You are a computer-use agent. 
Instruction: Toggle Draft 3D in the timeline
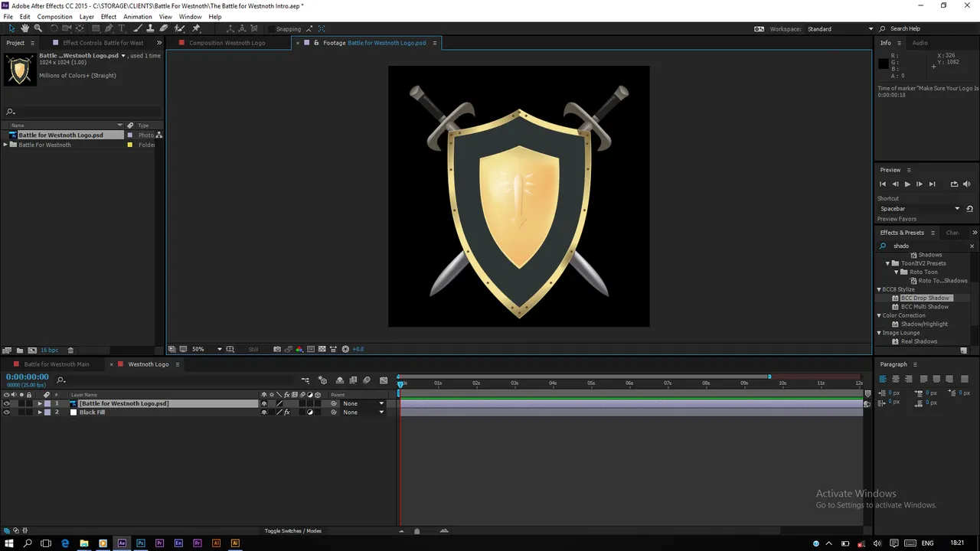(322, 380)
